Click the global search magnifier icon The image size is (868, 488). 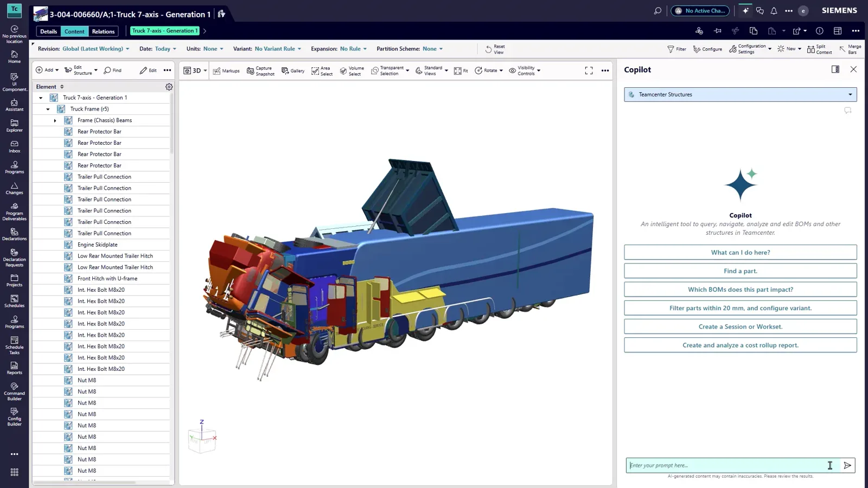point(658,10)
